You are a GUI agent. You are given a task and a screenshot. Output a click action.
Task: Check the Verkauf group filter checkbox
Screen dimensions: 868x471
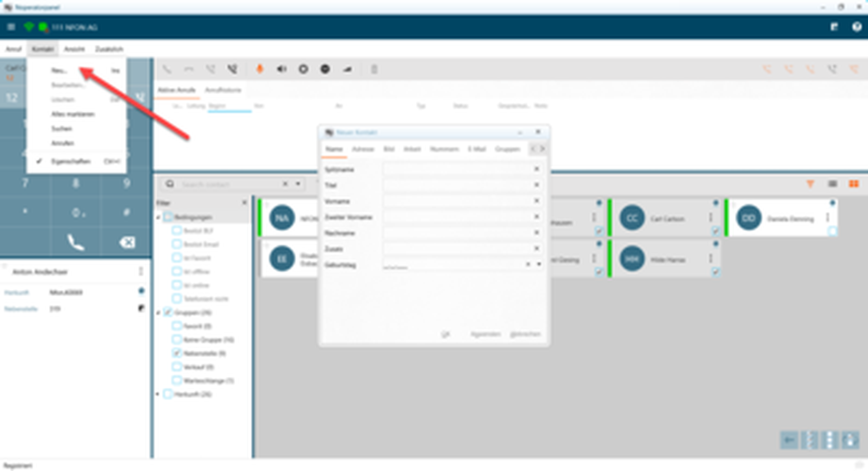[177, 367]
